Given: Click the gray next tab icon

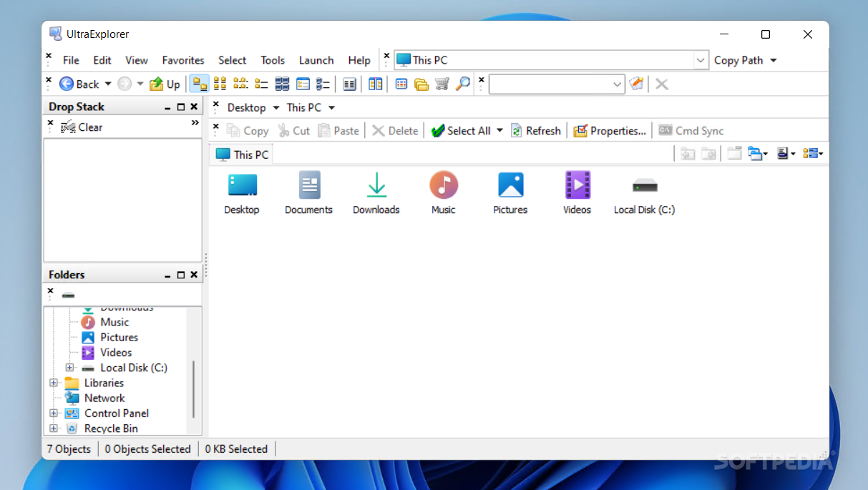Looking at the screenshot, I should (x=708, y=153).
